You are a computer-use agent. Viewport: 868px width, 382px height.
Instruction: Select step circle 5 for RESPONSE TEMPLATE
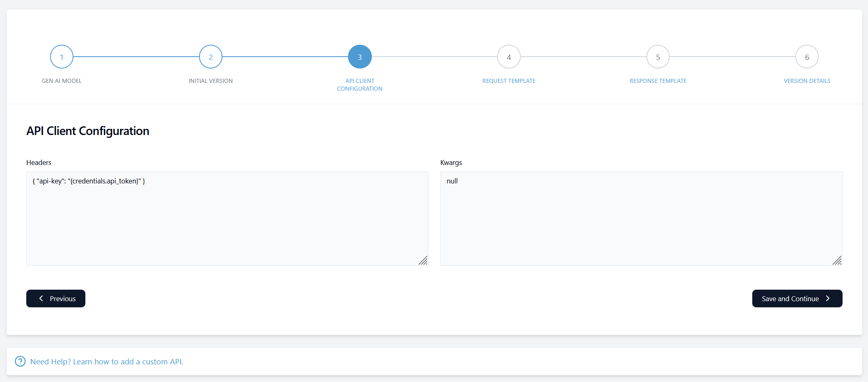[x=657, y=57]
